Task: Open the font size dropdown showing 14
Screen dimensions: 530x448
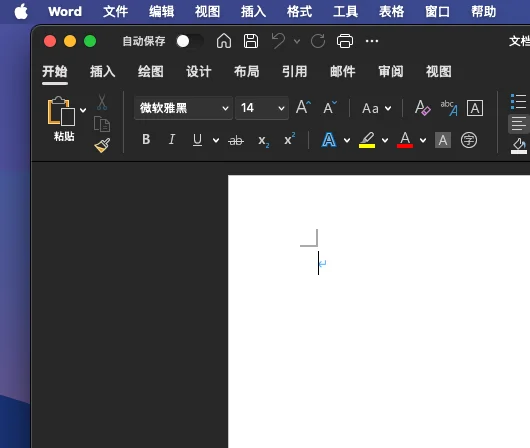Action: (262, 108)
